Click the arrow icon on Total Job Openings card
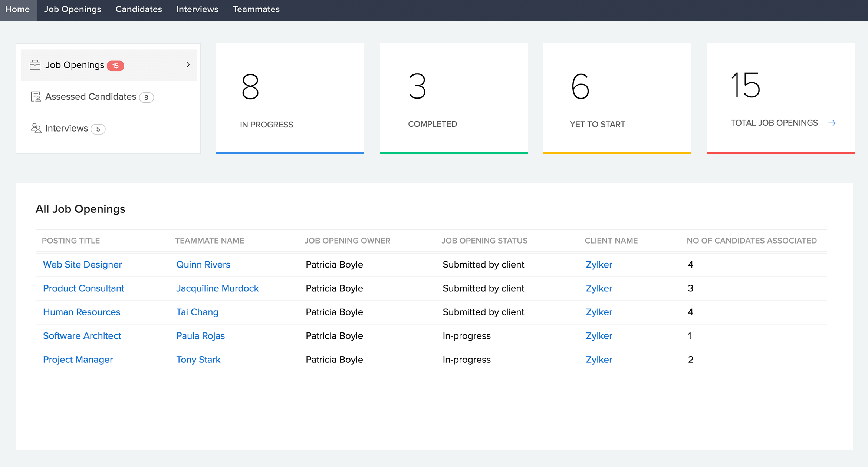Viewport: 868px width, 467px height. [x=833, y=123]
